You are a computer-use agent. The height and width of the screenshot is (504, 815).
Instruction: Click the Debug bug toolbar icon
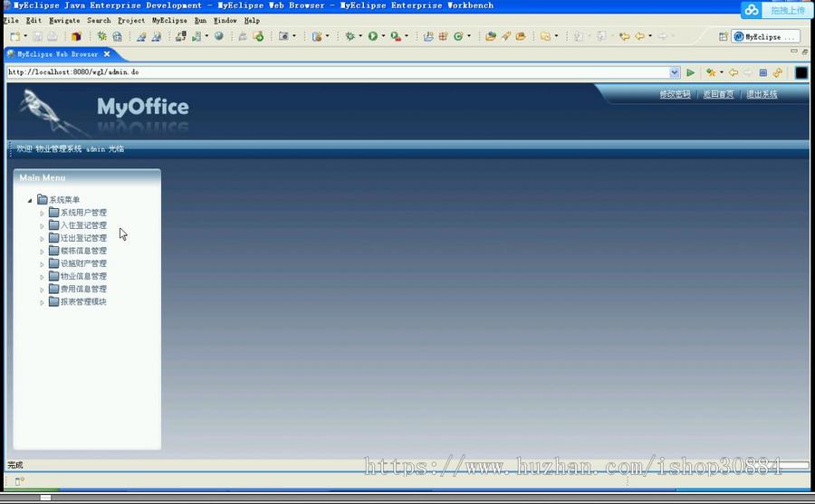click(x=350, y=36)
